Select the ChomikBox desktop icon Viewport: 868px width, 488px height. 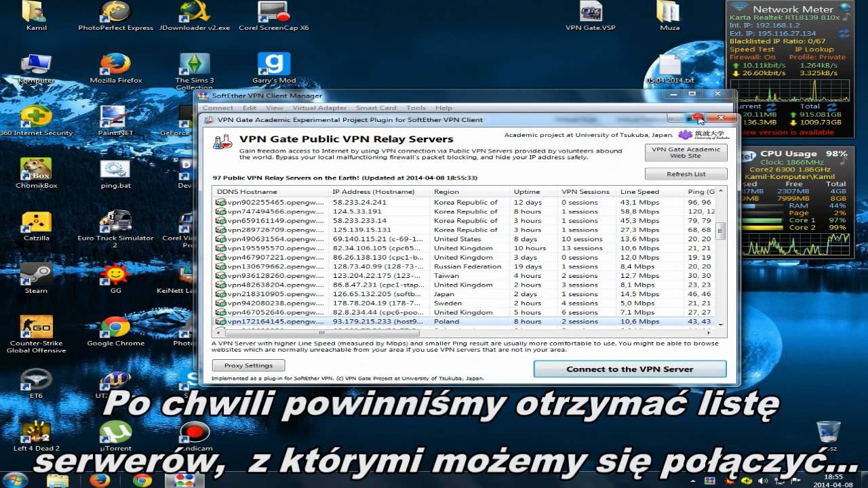[x=36, y=174]
